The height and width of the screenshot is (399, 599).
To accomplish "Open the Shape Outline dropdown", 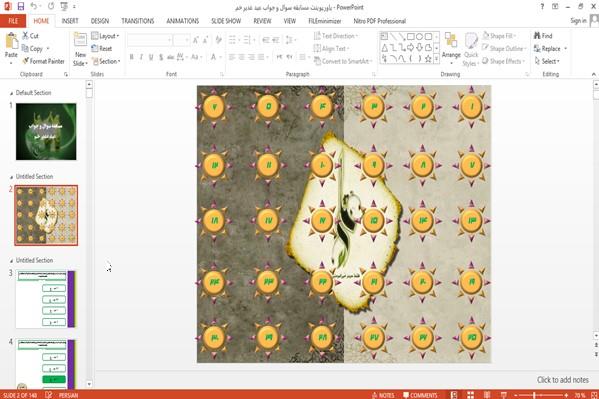I will pyautogui.click(x=504, y=49).
